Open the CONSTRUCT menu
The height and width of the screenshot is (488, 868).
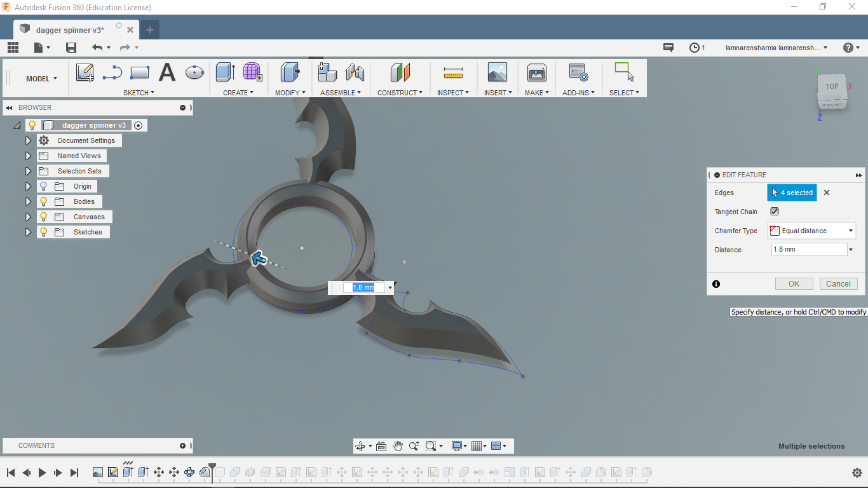[x=400, y=93]
